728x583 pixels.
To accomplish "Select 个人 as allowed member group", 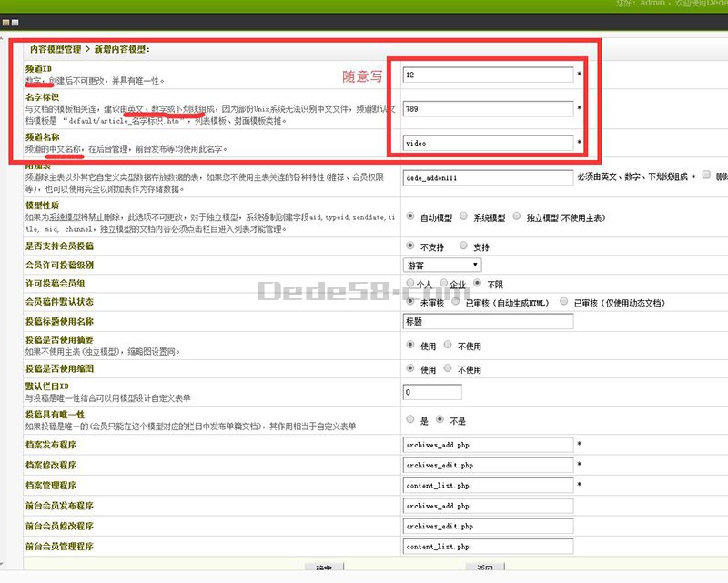I will point(409,284).
